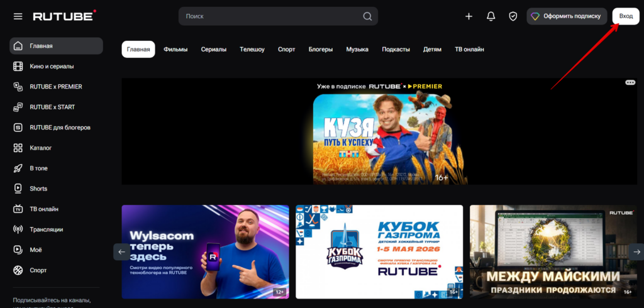644x308 pixels.
Task: Click the play icon beside Моё
Action: click(18, 250)
